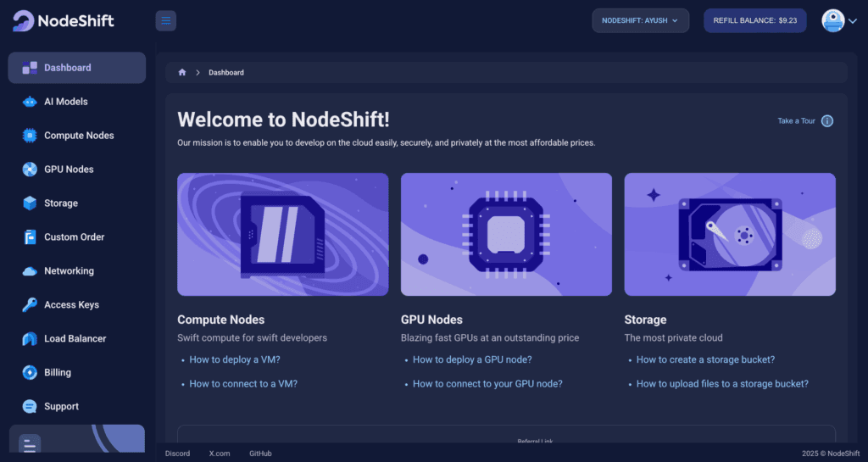This screenshot has height=462, width=868.
Task: Click 'Swift compute for swift developers' text
Action: click(252, 338)
